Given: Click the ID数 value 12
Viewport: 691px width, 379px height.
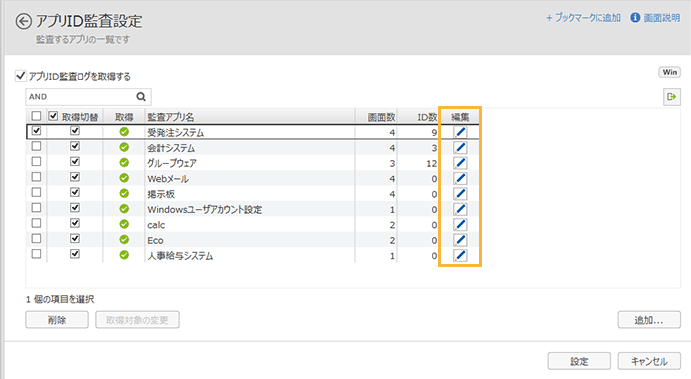Looking at the screenshot, I should click(431, 163).
